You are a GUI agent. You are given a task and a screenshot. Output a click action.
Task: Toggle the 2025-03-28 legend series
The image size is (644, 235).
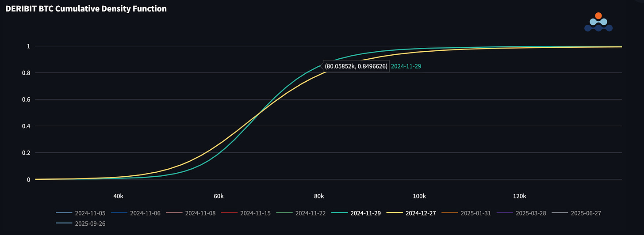(x=521, y=213)
